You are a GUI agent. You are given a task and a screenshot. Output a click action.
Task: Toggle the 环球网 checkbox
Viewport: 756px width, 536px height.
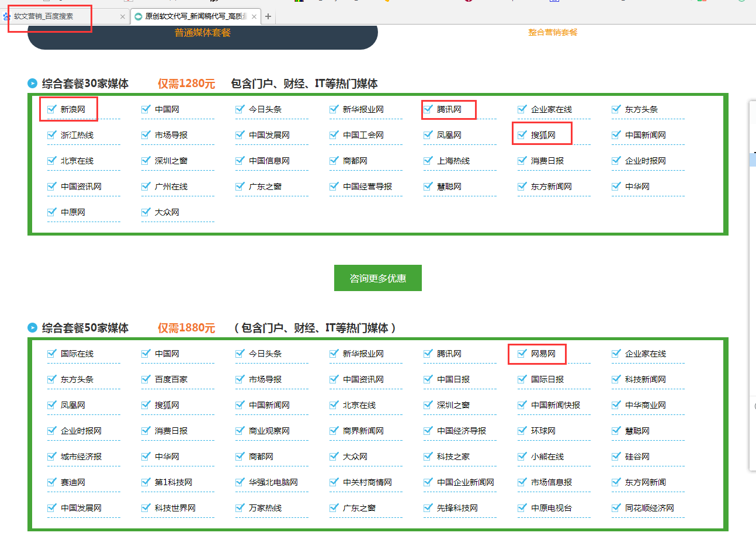coord(522,430)
